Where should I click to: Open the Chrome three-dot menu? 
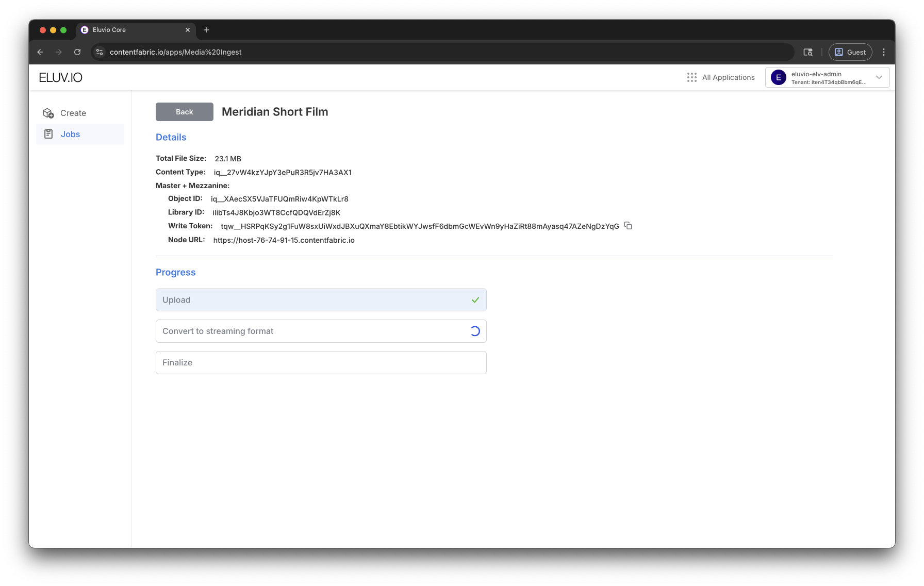884,52
